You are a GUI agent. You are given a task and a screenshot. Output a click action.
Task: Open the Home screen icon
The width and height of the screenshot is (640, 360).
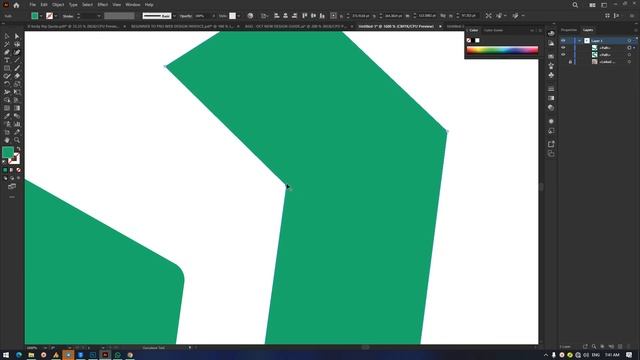coord(16,5)
